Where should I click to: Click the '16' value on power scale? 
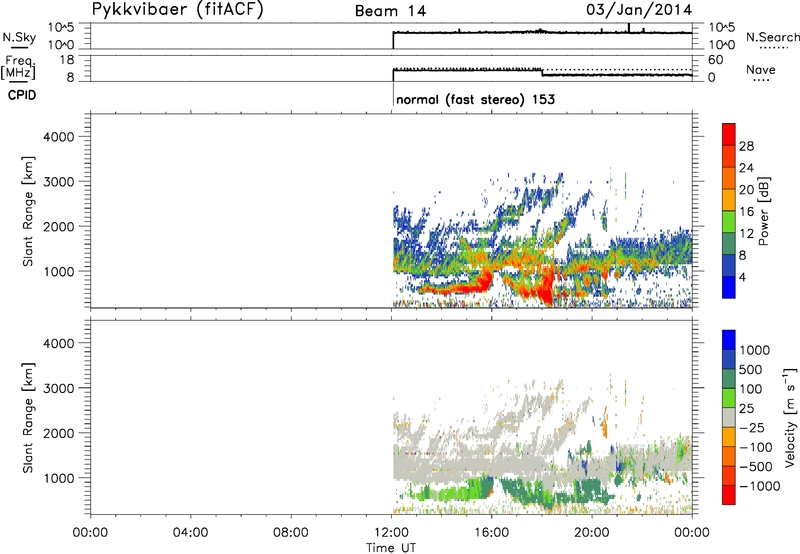point(746,211)
